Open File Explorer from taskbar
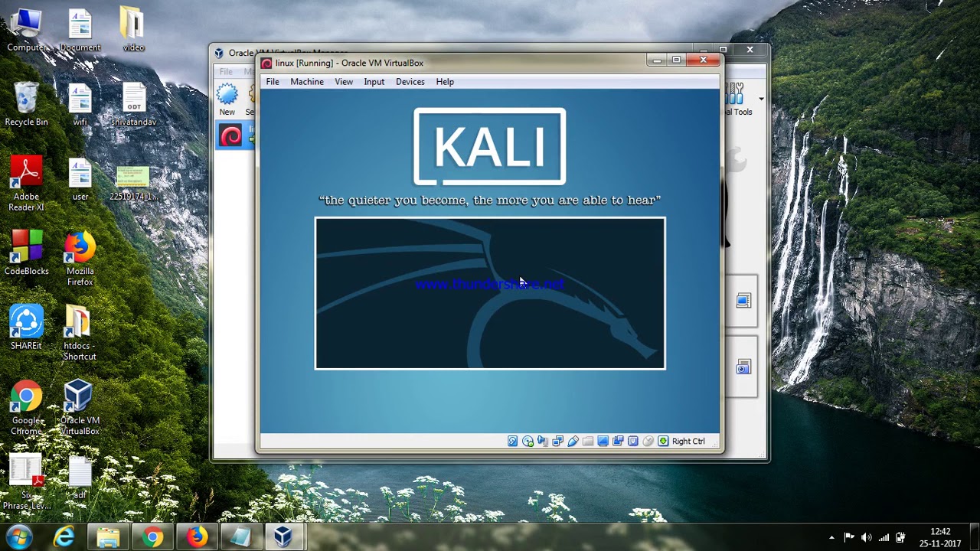This screenshot has width=980, height=551. coord(108,537)
